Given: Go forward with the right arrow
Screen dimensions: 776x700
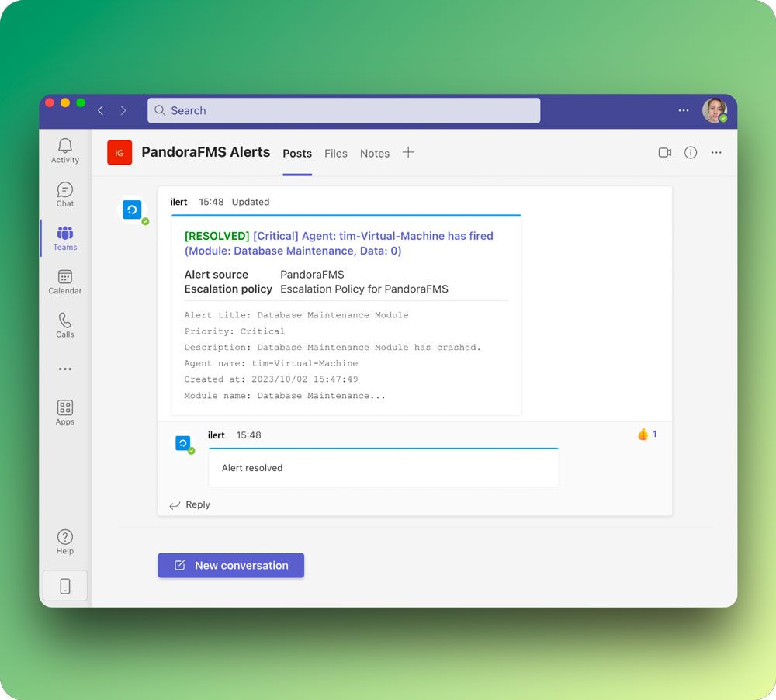Looking at the screenshot, I should [123, 110].
